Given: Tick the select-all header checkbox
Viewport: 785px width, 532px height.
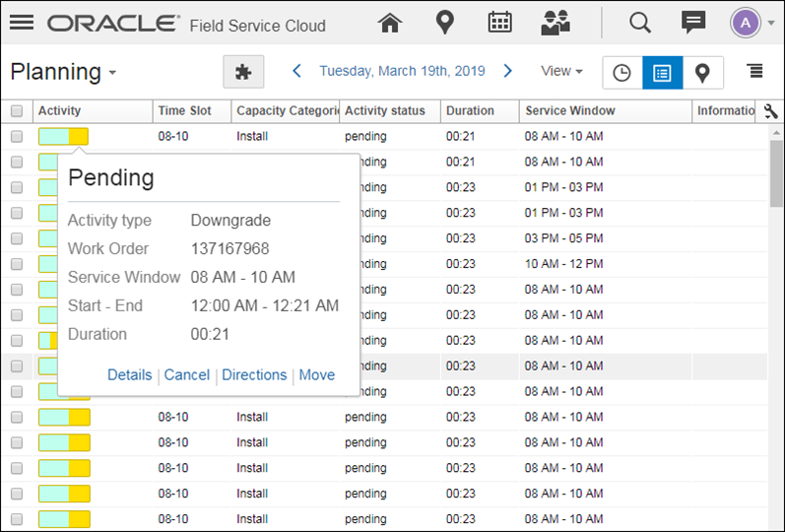Looking at the screenshot, I should click(17, 111).
